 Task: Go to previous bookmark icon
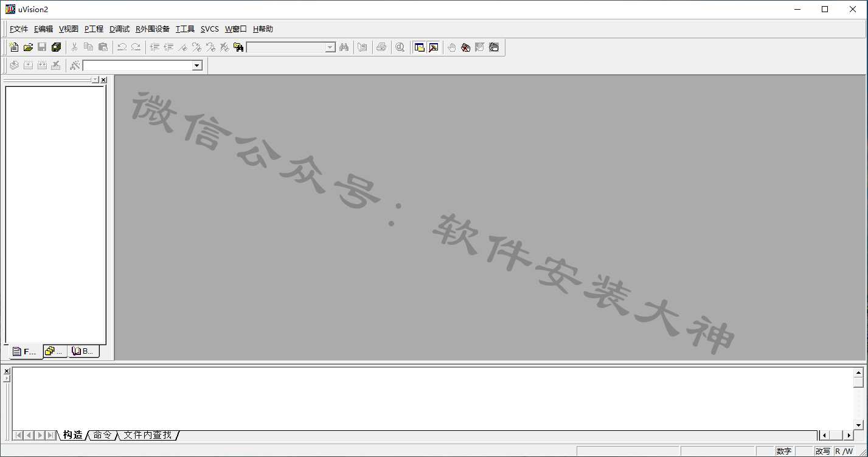(x=210, y=47)
